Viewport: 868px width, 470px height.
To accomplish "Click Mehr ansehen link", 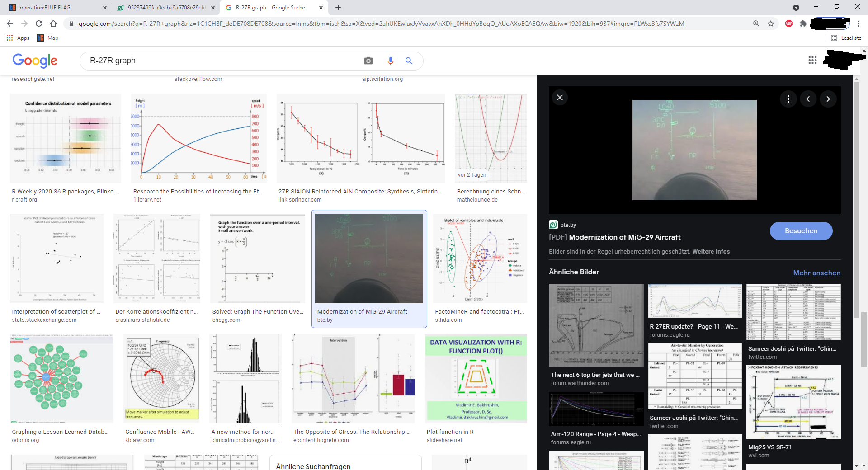I will [816, 273].
